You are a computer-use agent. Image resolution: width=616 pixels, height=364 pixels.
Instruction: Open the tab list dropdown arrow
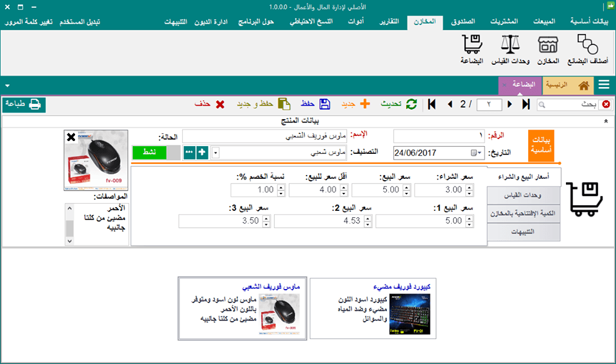tap(7, 85)
